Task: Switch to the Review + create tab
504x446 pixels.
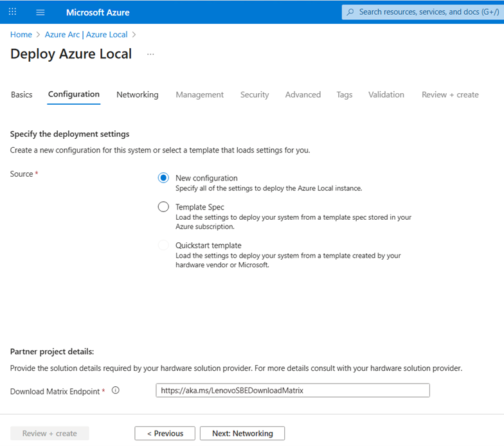Action: click(x=450, y=94)
